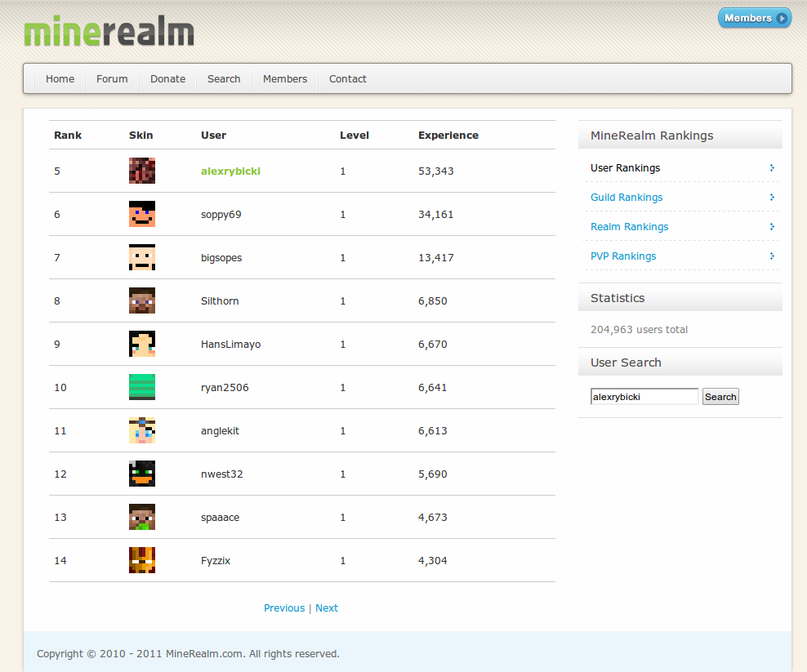Open Fyzzix's skin icon
Image resolution: width=807 pixels, height=672 pixels.
coord(141,560)
